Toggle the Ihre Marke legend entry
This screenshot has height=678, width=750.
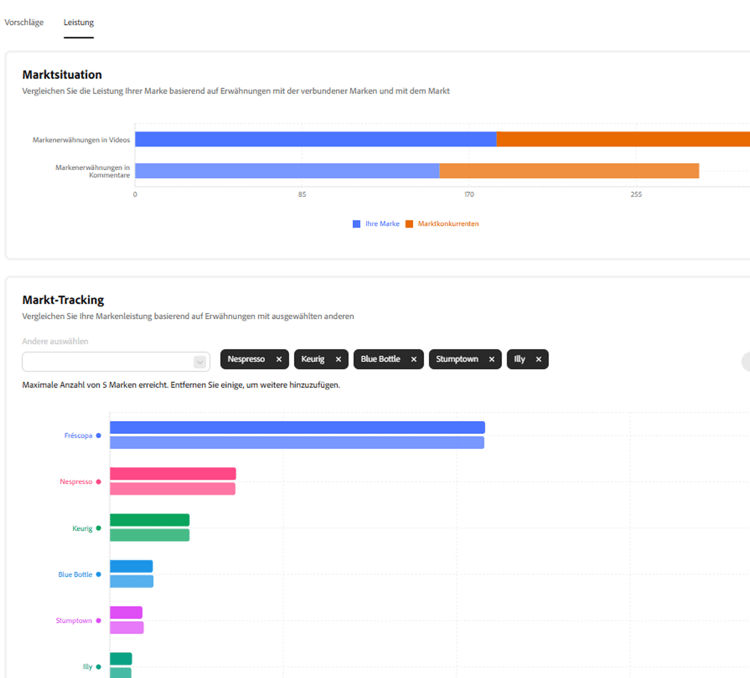(376, 224)
